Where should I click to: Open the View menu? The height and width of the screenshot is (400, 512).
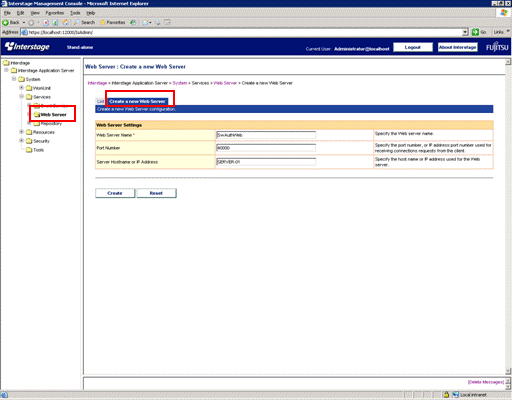(35, 13)
